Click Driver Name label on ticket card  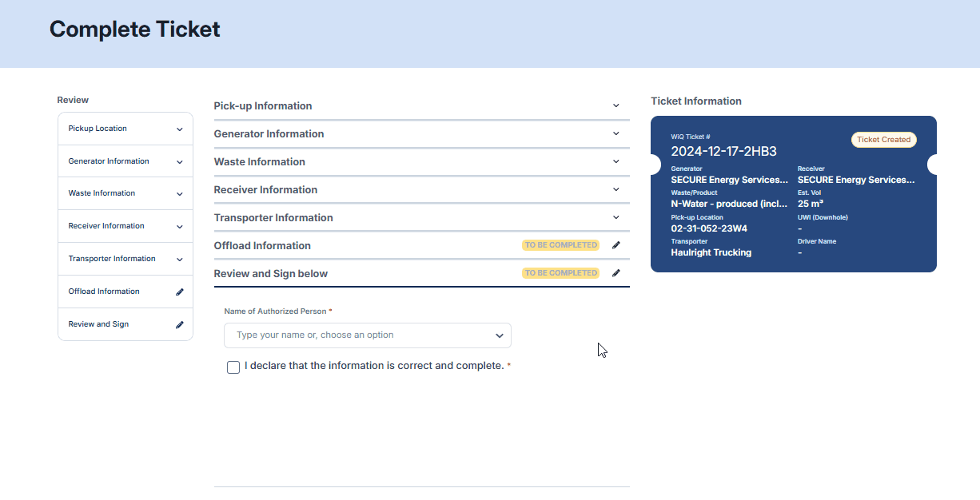click(x=817, y=241)
